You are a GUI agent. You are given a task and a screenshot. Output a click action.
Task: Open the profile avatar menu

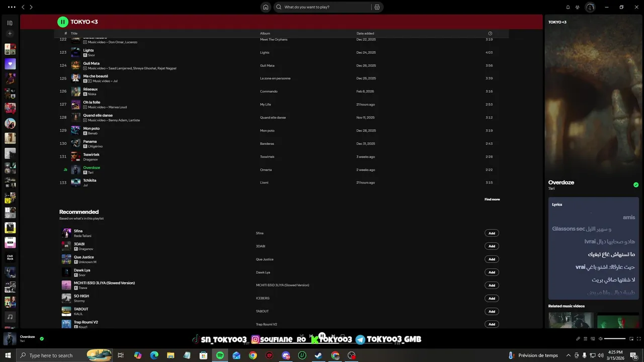[x=590, y=7]
